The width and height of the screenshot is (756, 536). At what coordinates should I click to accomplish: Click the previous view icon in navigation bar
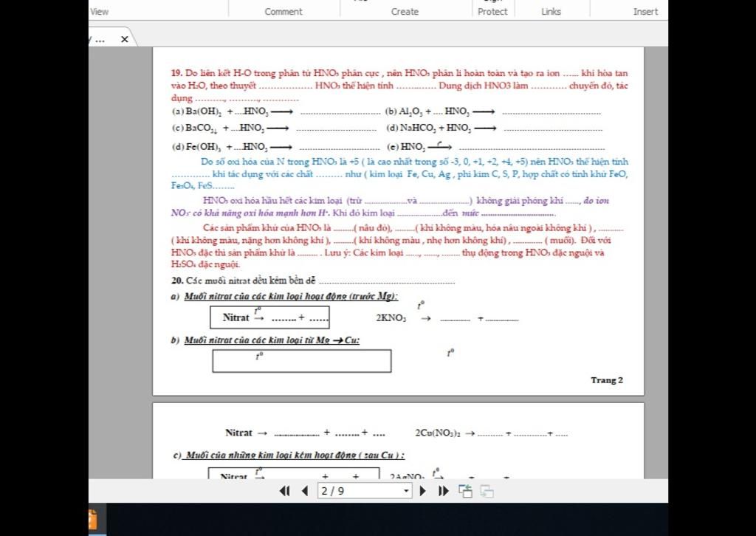465,491
